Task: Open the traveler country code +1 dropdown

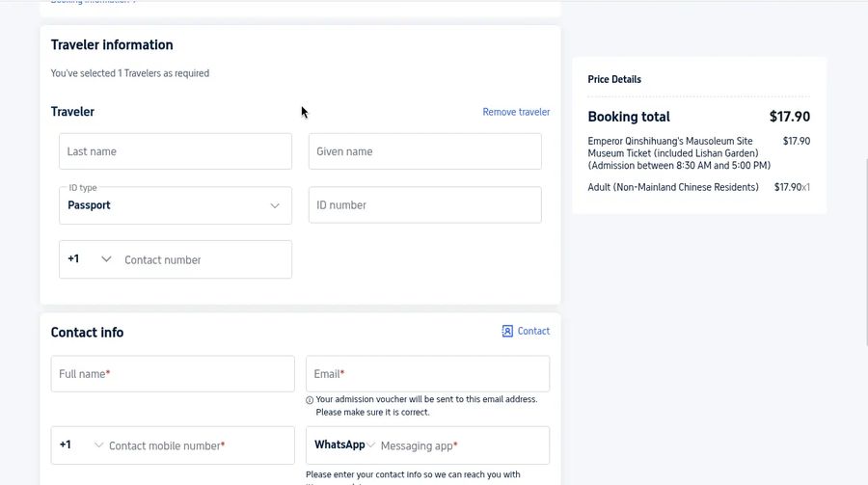Action: pyautogui.click(x=90, y=259)
